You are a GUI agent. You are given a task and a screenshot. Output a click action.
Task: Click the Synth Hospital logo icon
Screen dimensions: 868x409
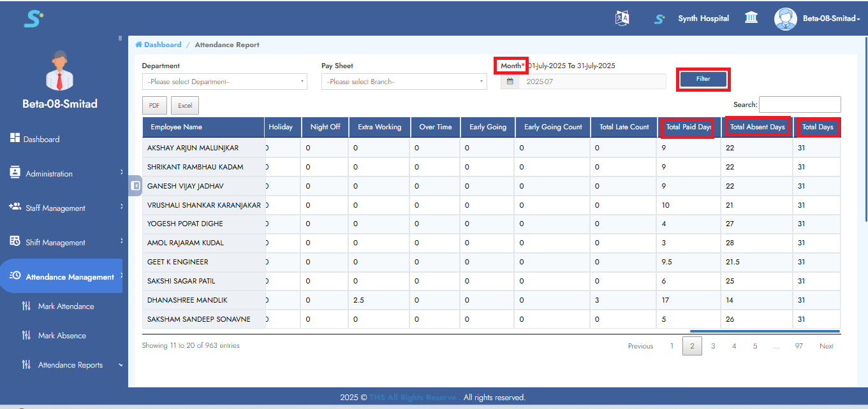(x=659, y=19)
